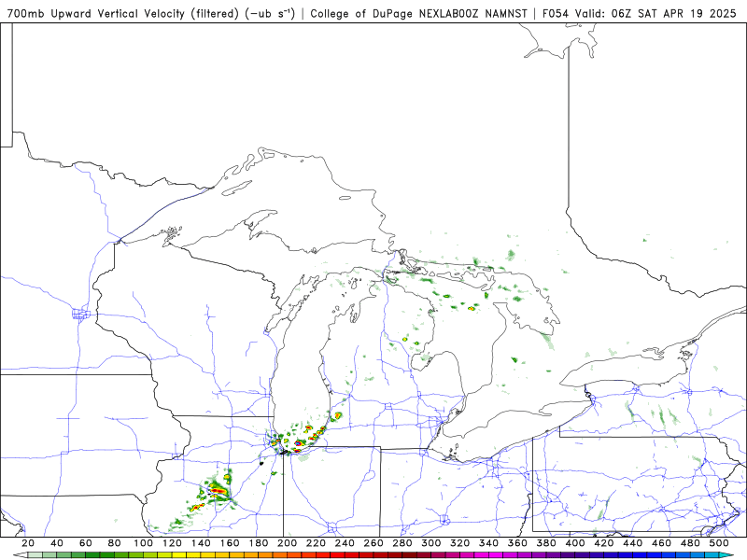Click the "College of DuPage" label in header

[x=361, y=13]
